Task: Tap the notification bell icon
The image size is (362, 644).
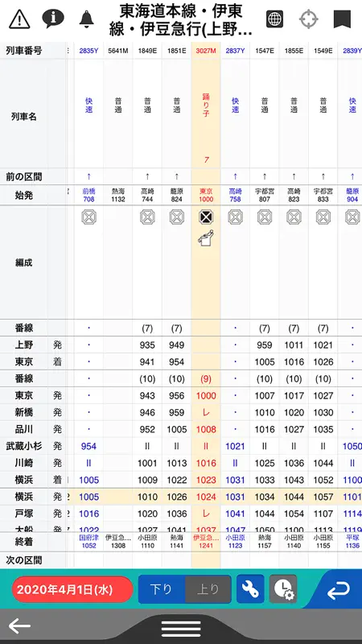Action: [x=86, y=19]
